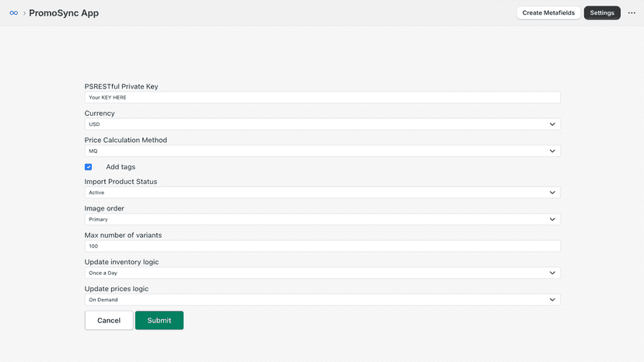The width and height of the screenshot is (644, 362).
Task: Expand the Image order dropdown
Action: pyautogui.click(x=323, y=219)
